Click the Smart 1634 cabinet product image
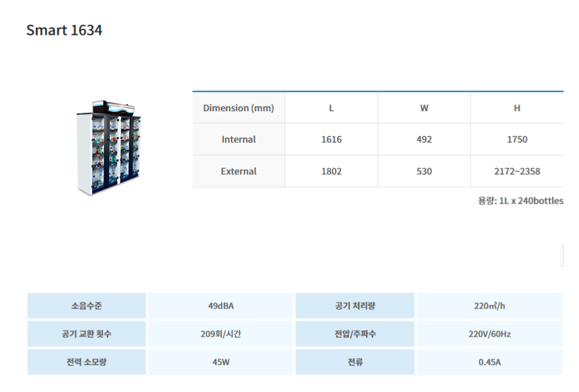The height and width of the screenshot is (392, 579). click(108, 148)
